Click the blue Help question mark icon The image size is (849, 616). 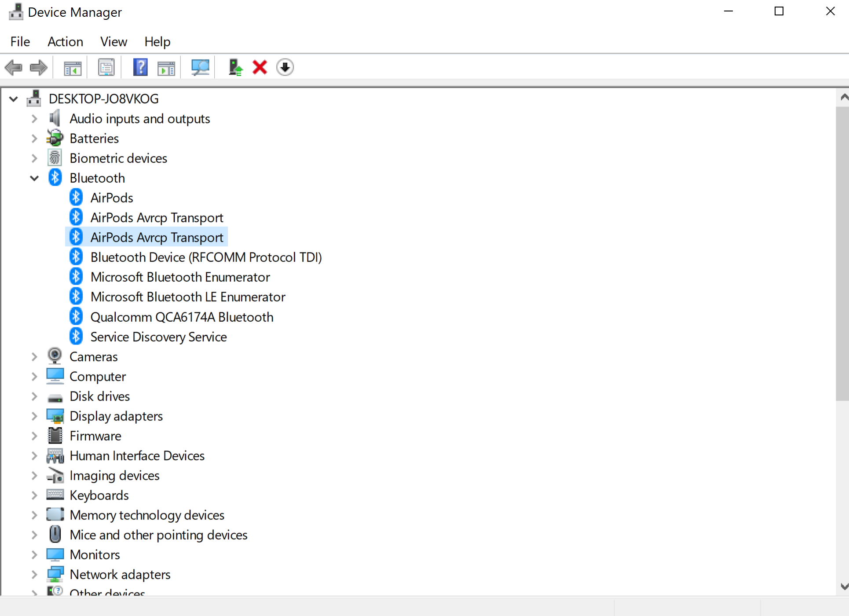[140, 68]
